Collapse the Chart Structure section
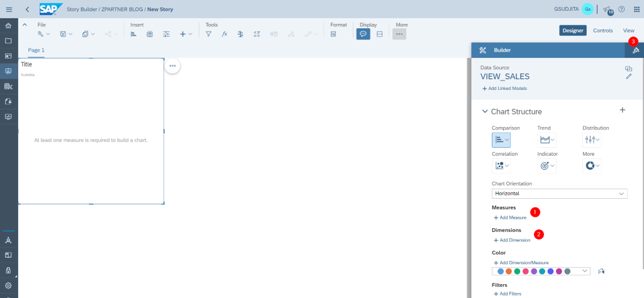Viewport: 644px width, 298px height. (485, 112)
